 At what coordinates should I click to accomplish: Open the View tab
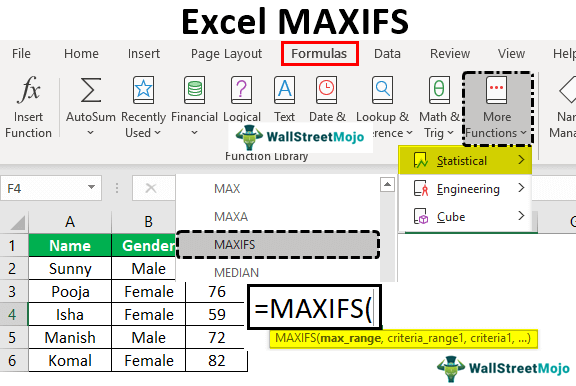[x=511, y=54]
